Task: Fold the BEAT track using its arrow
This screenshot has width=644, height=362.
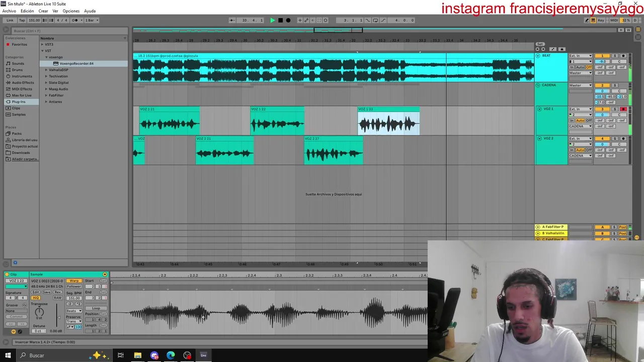Action: pos(538,56)
